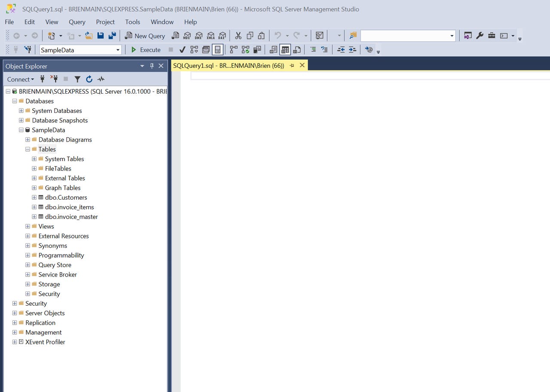The height and width of the screenshot is (392, 550).
Task: Click the Paste toolbar icon
Action: pyautogui.click(x=261, y=36)
